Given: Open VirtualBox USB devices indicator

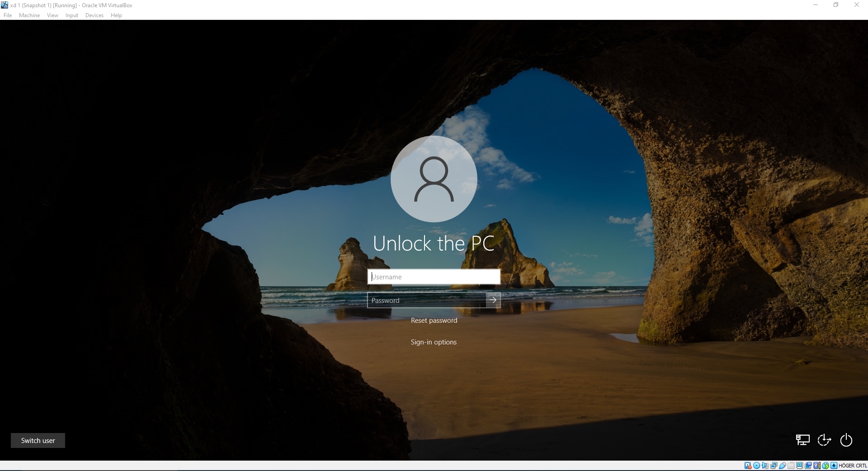Looking at the screenshot, I should tap(782, 466).
